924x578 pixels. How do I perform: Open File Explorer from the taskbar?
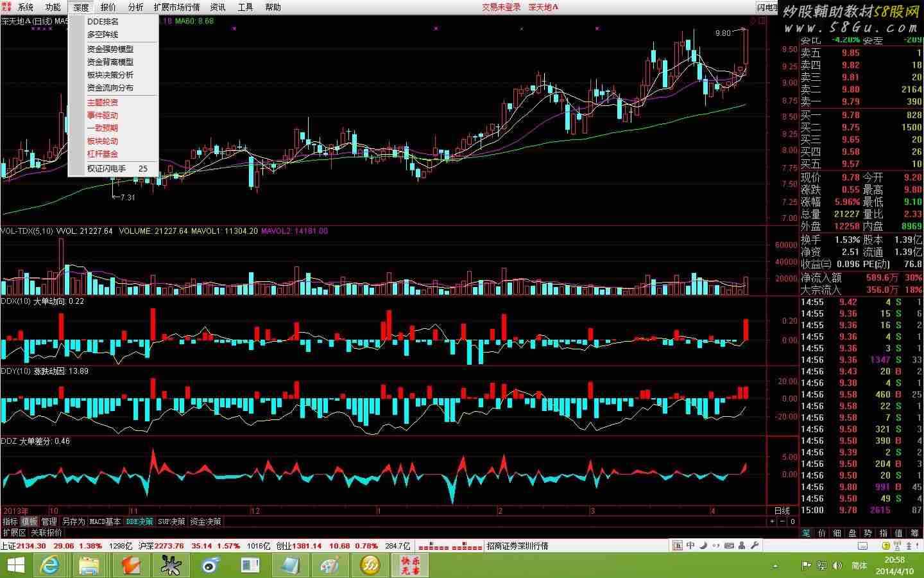tap(90, 565)
